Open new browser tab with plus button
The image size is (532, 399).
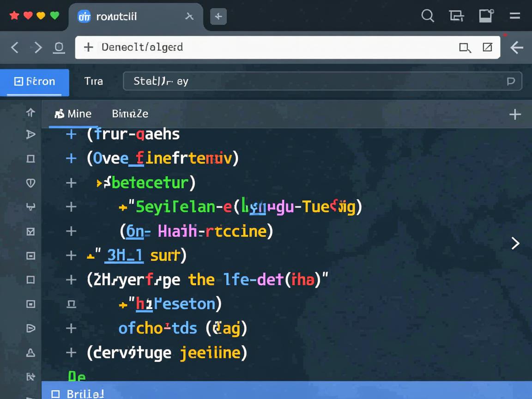tap(218, 17)
